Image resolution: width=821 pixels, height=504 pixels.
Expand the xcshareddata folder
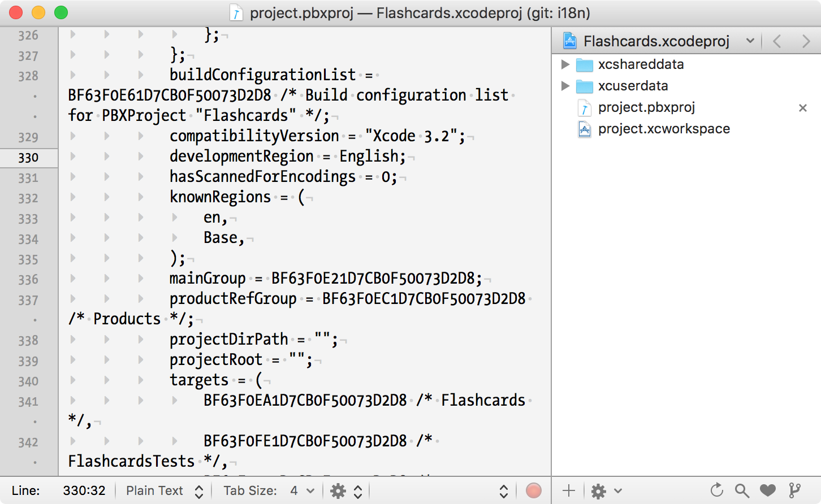click(565, 64)
